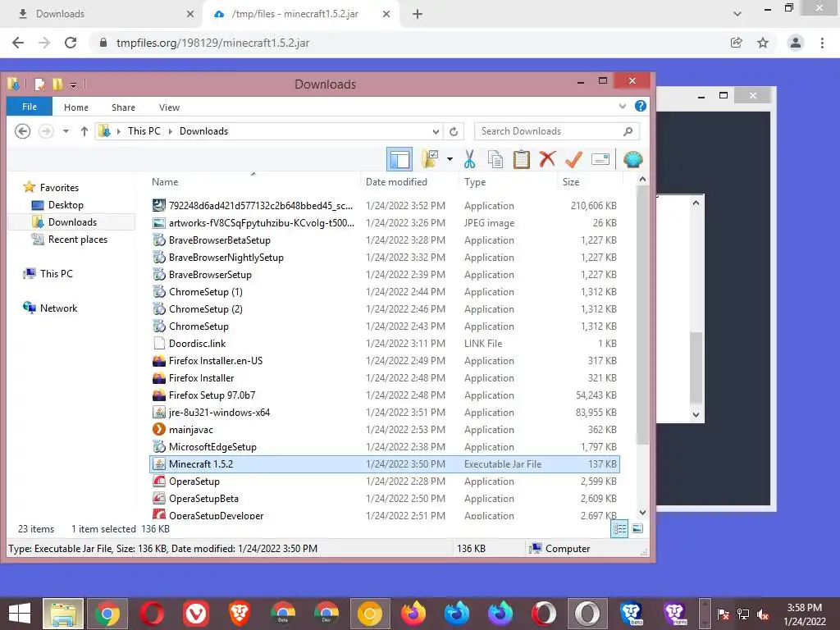Open the Chrome profile avatar
Image resolution: width=840 pixels, height=630 pixels.
(x=796, y=43)
